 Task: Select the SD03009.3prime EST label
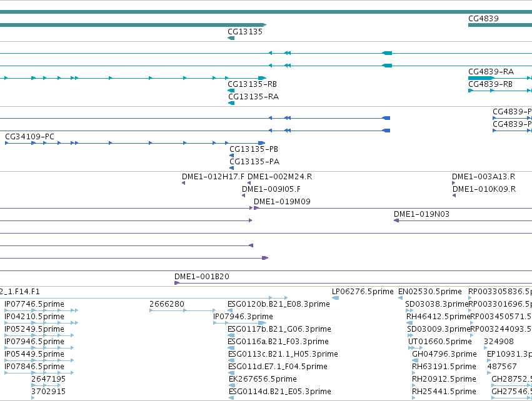tap(438, 329)
